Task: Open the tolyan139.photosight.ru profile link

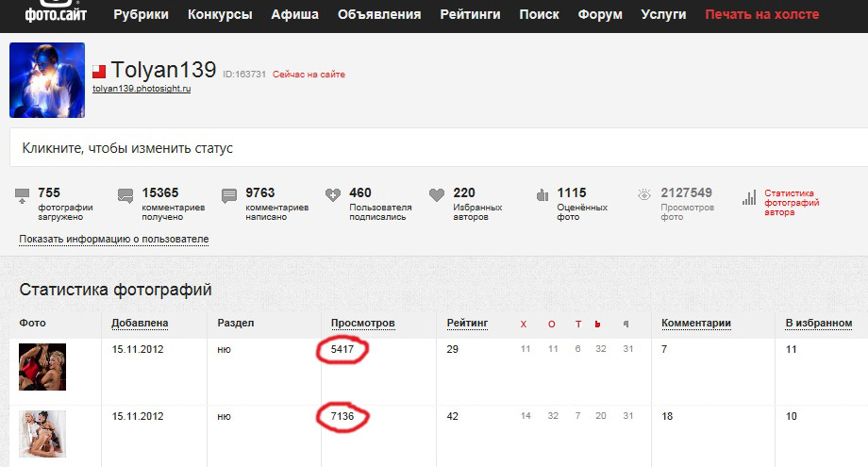Action: click(142, 89)
